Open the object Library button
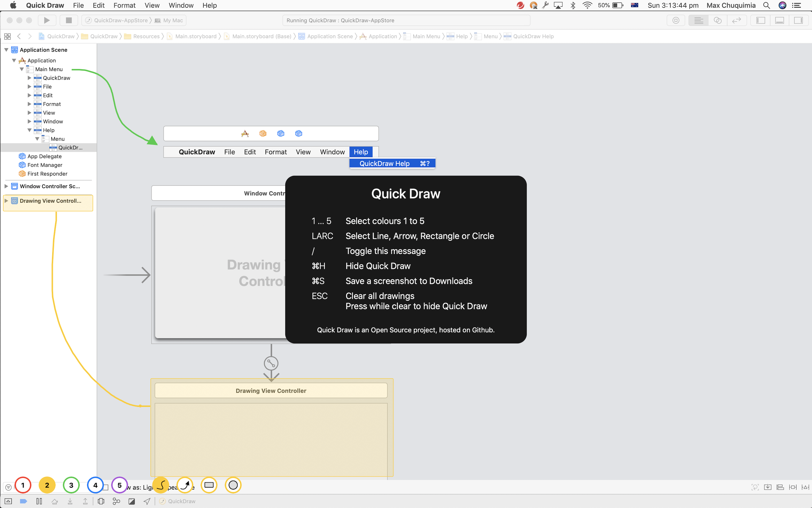 tap(676, 20)
